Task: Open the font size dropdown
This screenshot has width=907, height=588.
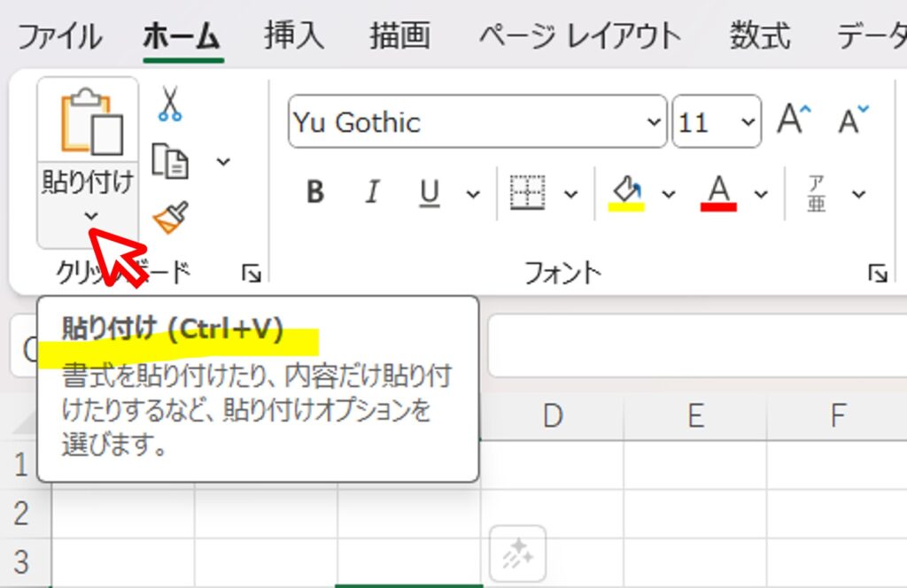Action: (x=748, y=122)
